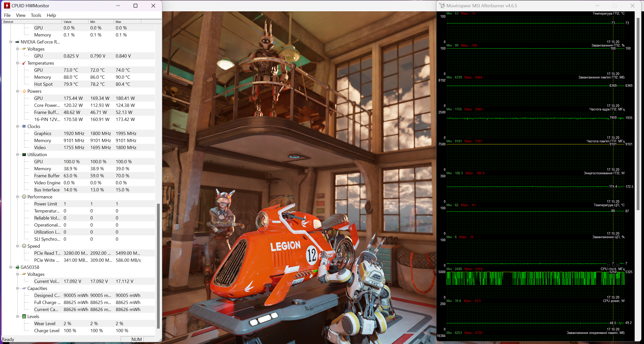The height and width of the screenshot is (344, 644).
Task: Click the Speed gauge icon
Action: 24,246
